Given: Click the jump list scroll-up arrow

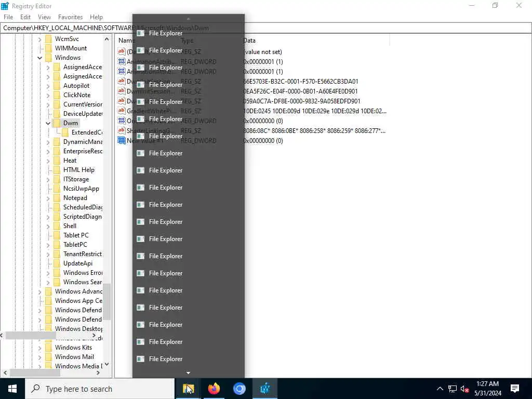Looking at the screenshot, I should coord(188,19).
